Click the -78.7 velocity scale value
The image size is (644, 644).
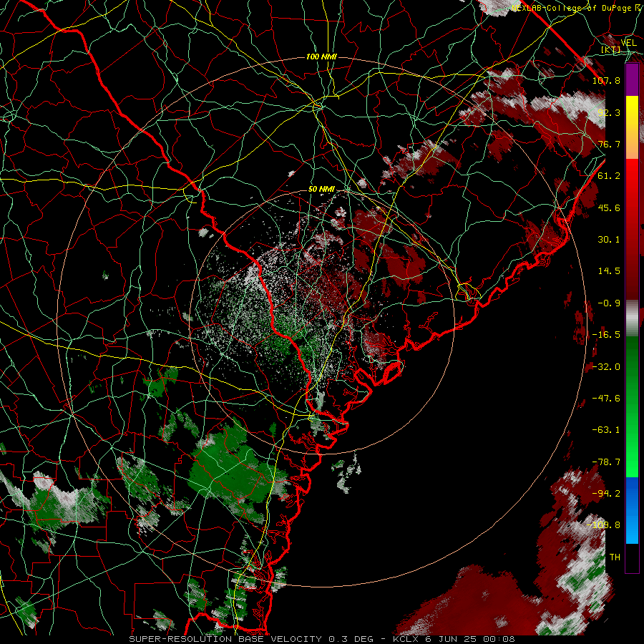tap(606, 462)
